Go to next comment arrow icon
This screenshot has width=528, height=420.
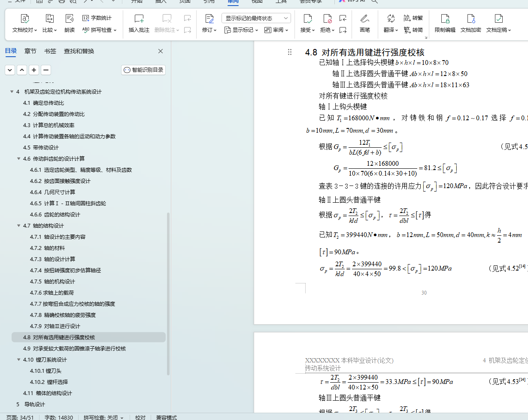[187, 30]
